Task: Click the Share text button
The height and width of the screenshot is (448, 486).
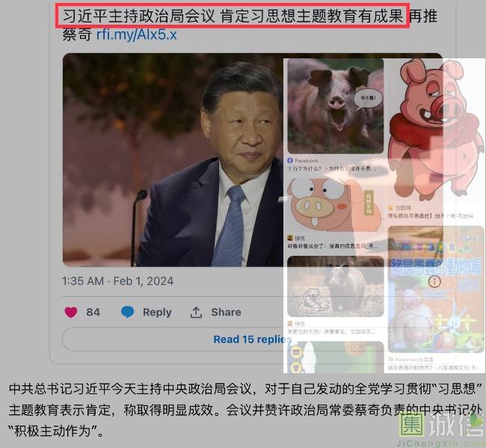Action: pyautogui.click(x=226, y=312)
